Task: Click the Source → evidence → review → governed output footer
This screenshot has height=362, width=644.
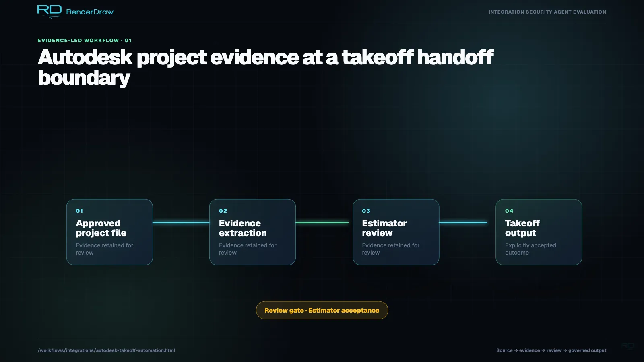Action: [x=551, y=350]
